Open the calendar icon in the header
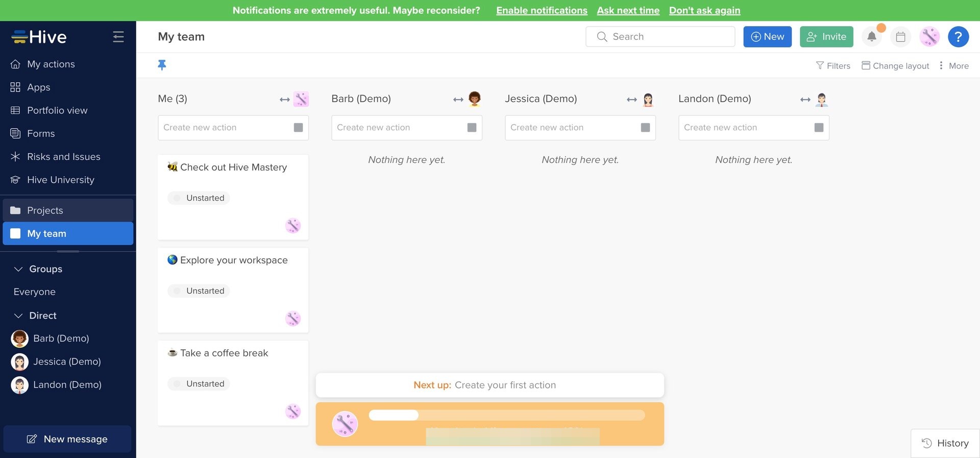The height and width of the screenshot is (458, 980). [x=900, y=37]
